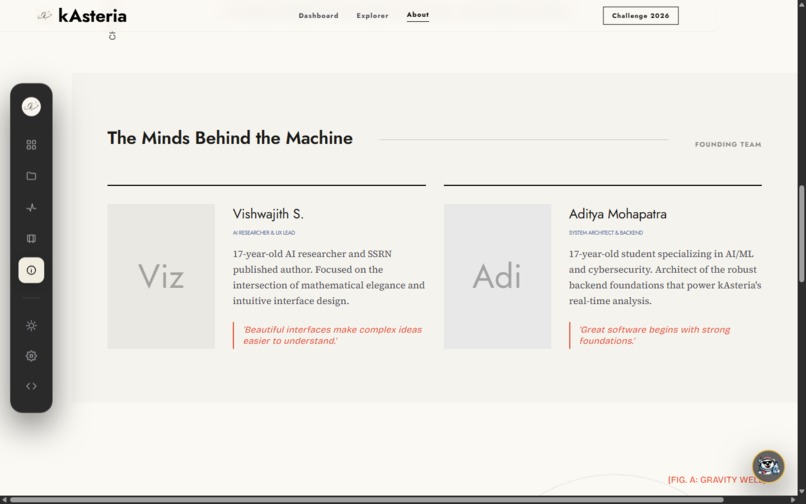This screenshot has width=806, height=504.
Task: Click The Minds Behind the Machine heading
Action: click(230, 138)
